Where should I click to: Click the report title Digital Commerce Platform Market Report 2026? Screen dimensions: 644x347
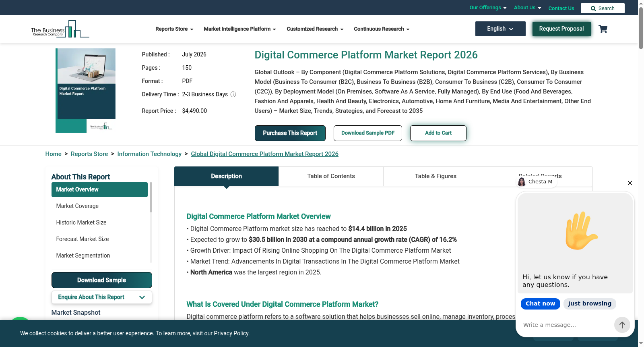(366, 55)
